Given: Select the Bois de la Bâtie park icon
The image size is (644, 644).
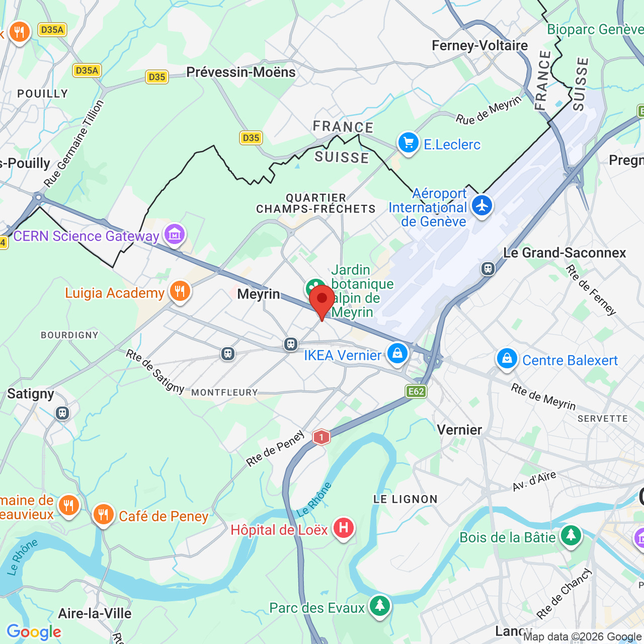Looking at the screenshot, I should [571, 536].
